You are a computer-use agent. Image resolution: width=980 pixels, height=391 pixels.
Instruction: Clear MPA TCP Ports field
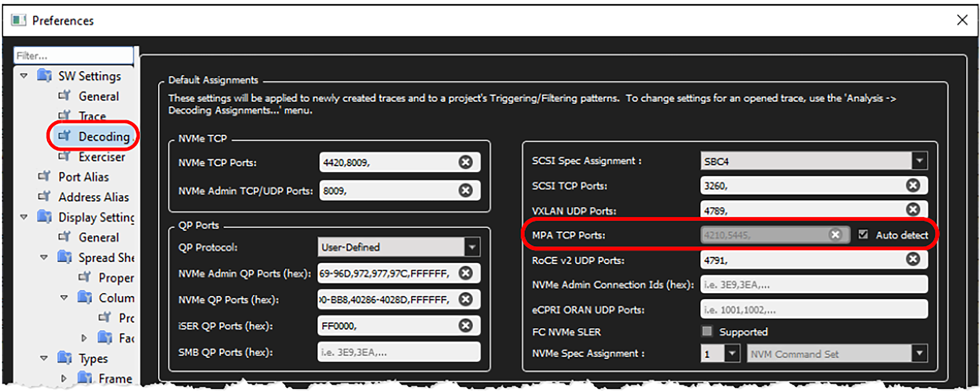[835, 234]
